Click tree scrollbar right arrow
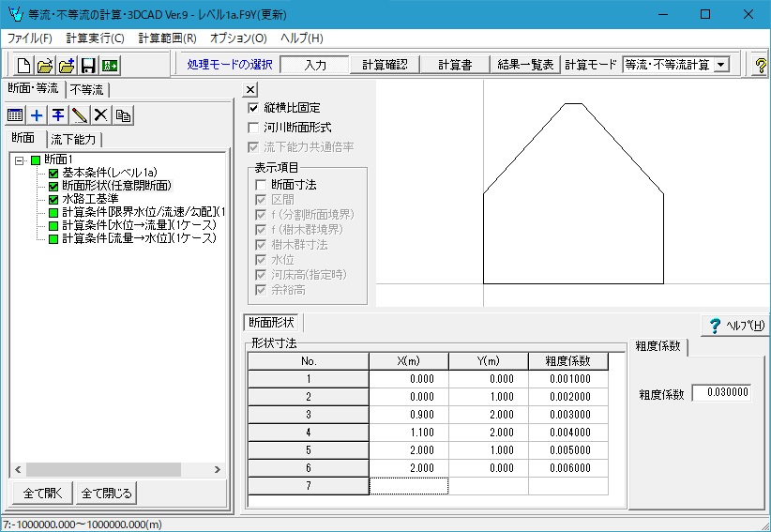The image size is (771, 532). [218, 469]
